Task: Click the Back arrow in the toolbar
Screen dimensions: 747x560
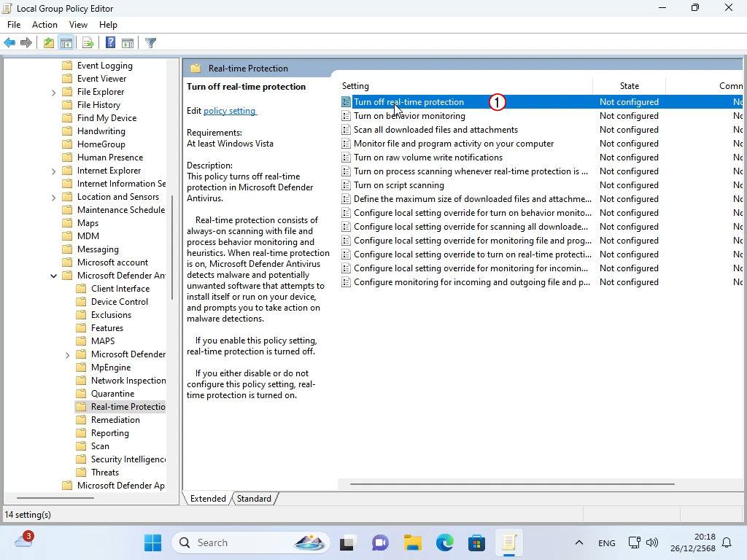Action: click(9, 43)
